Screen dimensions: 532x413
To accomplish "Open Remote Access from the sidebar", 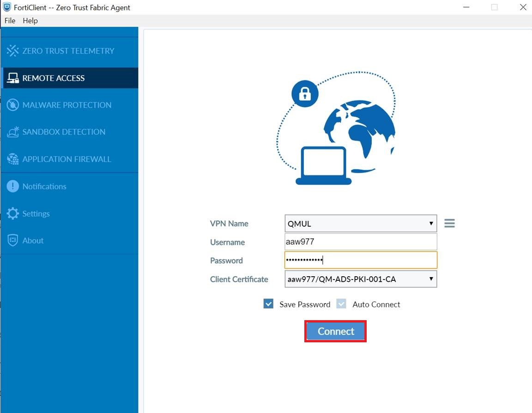I will coord(14,78).
